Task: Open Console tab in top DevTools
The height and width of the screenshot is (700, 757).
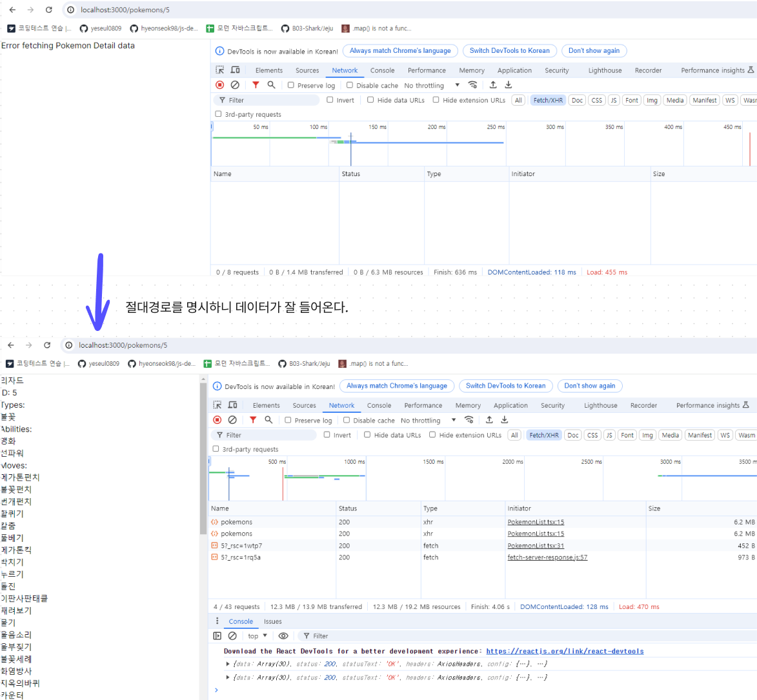Action: tap(382, 70)
